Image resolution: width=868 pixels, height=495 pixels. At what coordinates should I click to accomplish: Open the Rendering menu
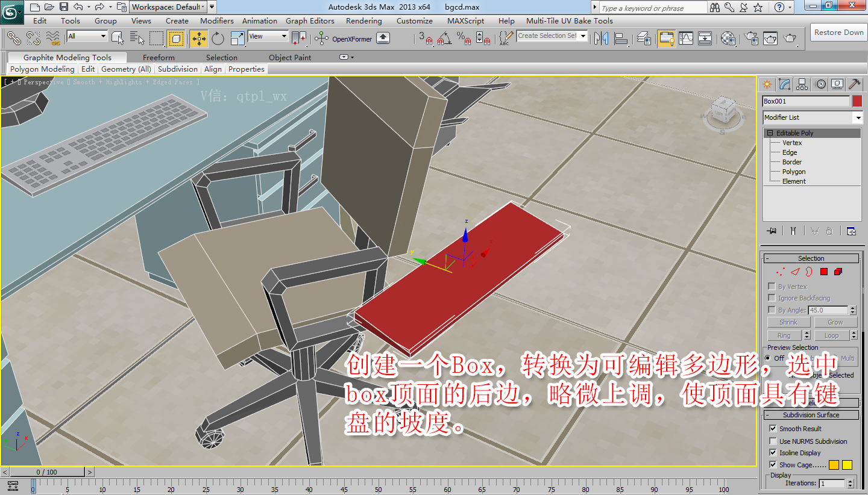click(x=364, y=20)
